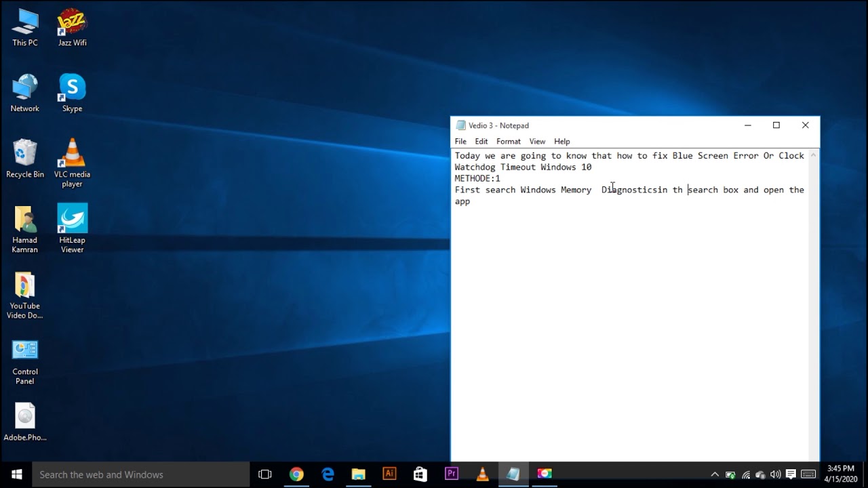This screenshot has height=488, width=868.
Task: Launch VLC media player desktop shortcut
Action: [72, 163]
